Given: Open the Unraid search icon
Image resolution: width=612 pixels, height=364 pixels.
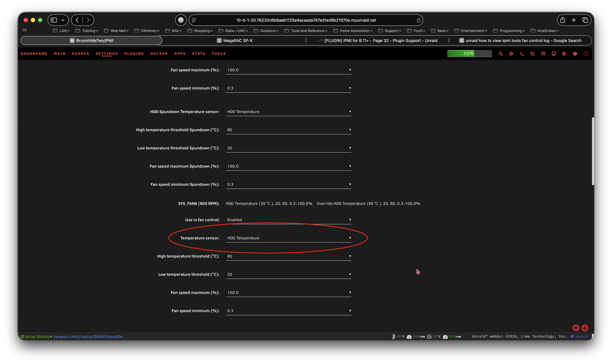Looking at the screenshot, I should pos(501,54).
